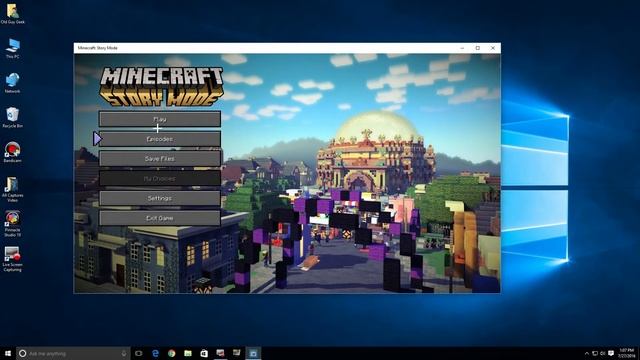Open File Explorer from the taskbar
Image resolution: width=640 pixels, height=360 pixels.
(188, 353)
